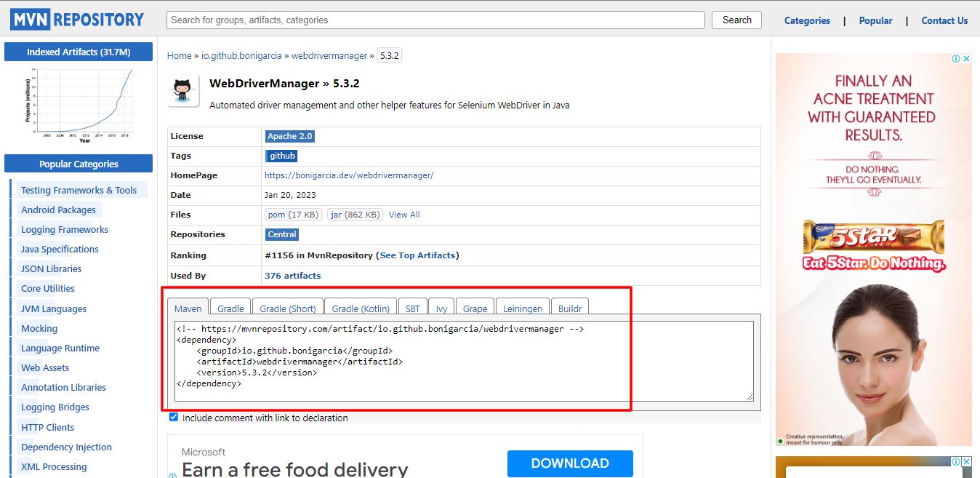
Task: Focus the search groups and artifacts field
Action: [x=435, y=20]
